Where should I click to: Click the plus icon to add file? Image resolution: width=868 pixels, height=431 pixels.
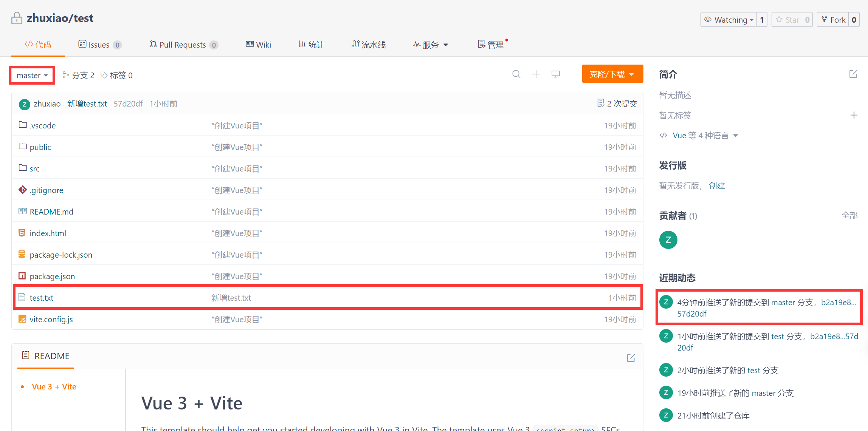(x=536, y=74)
